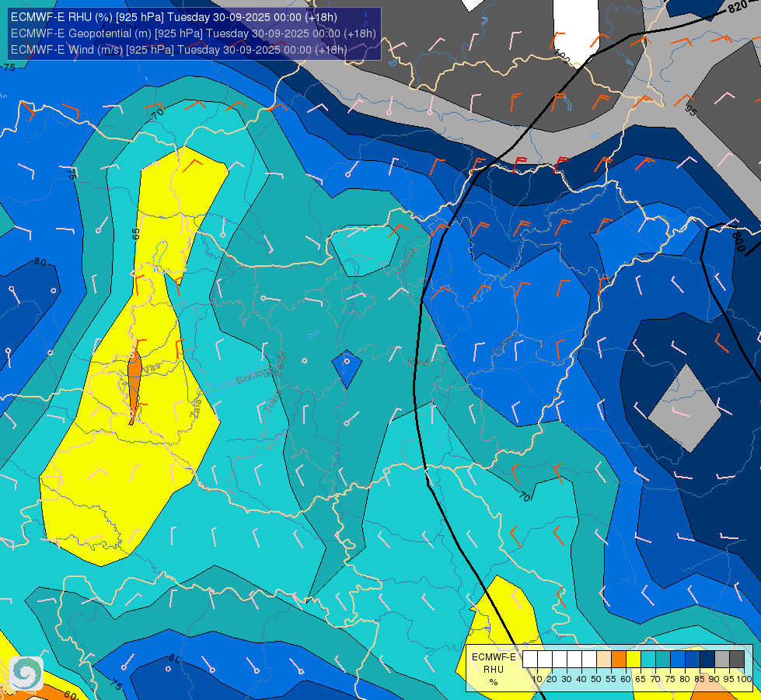Select the ECMWF-E RHU (%) layer title
The width and height of the screenshot is (761, 700).
(x=174, y=17)
